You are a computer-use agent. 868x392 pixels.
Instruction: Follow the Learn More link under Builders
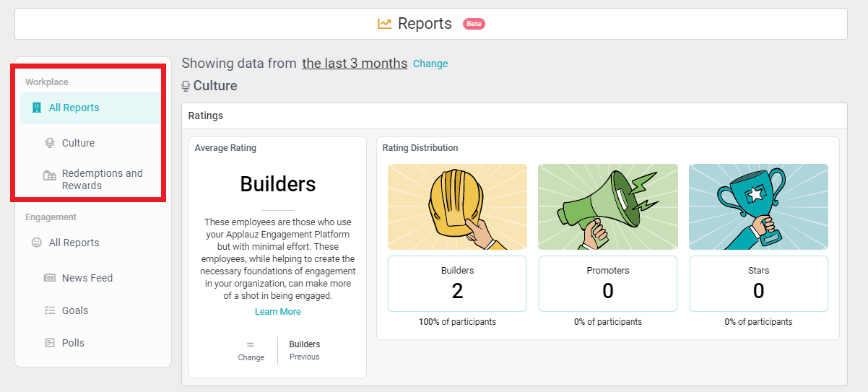(277, 312)
